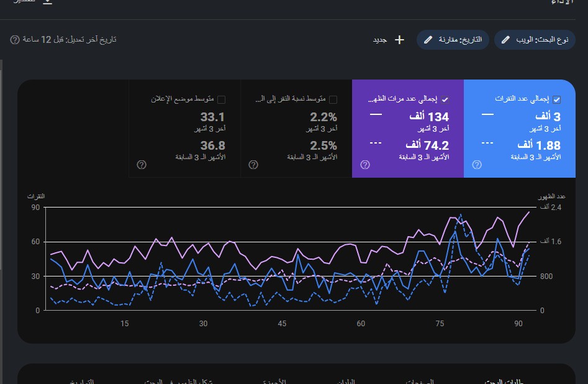Click the 1.88 ألف previous clicks value
Image resolution: width=588 pixels, height=384 pixels.
tap(539, 145)
